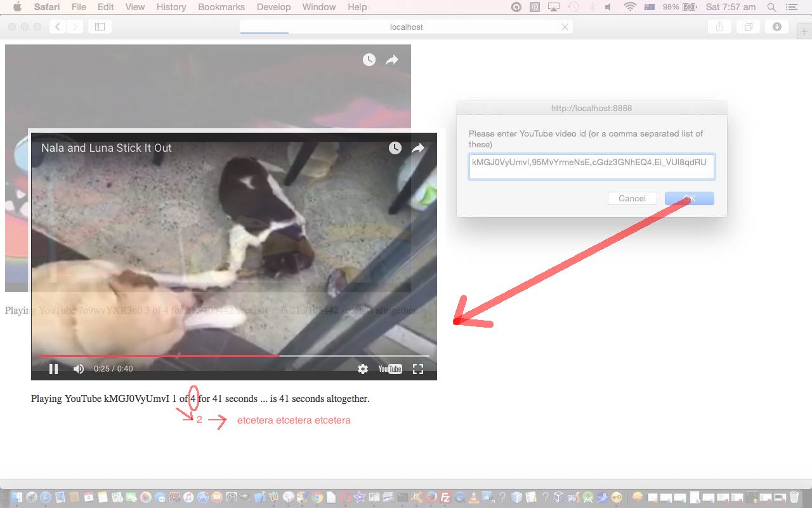Open Notification Center list icon

tap(791, 7)
